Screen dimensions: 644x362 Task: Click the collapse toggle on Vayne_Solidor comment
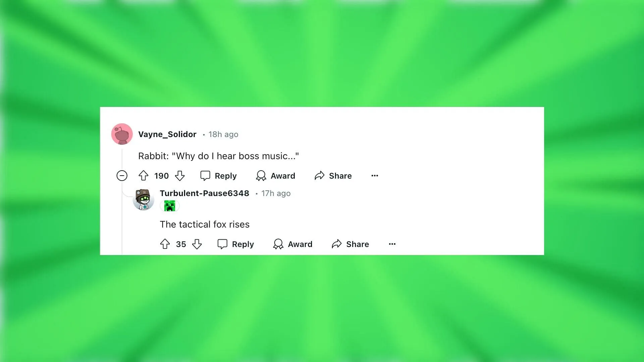pyautogui.click(x=122, y=176)
